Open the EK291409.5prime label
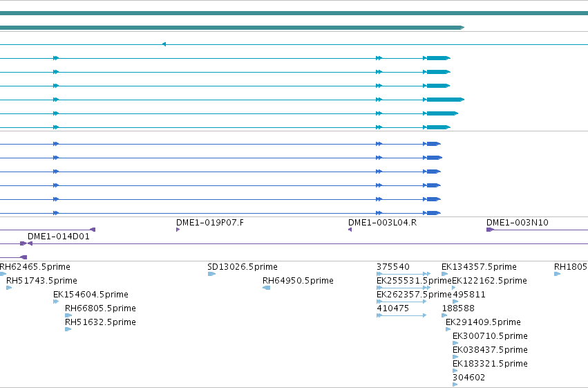588x388 pixels. pyautogui.click(x=483, y=322)
